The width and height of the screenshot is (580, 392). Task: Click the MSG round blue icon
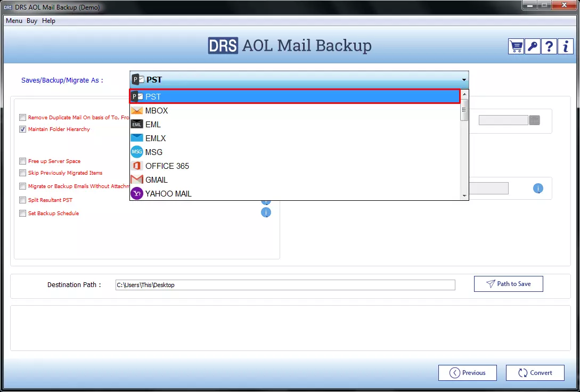137,152
